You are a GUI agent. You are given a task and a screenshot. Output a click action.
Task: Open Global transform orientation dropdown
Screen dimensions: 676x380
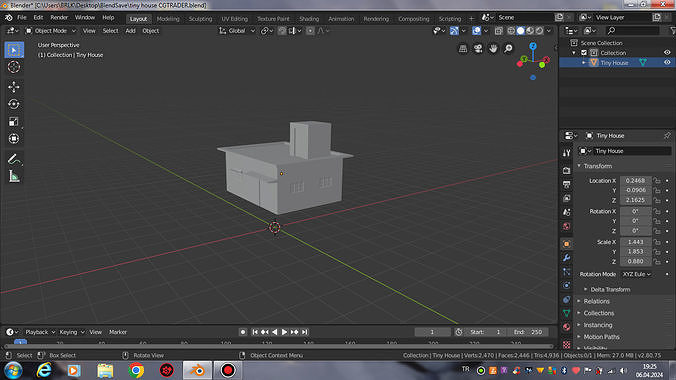tap(237, 31)
